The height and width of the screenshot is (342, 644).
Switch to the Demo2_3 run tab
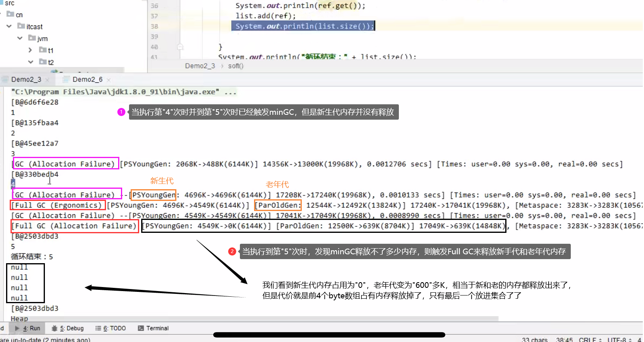[26, 79]
